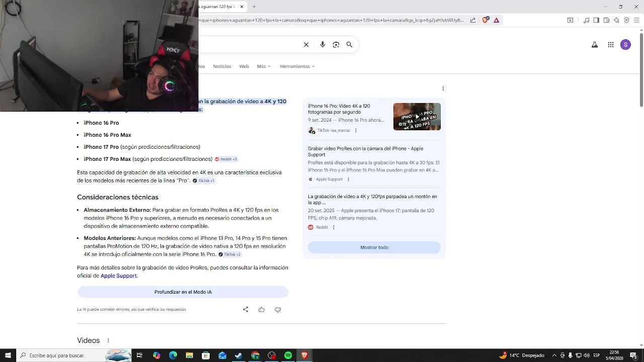
Task: Open Brave Rewards triangle icon
Action: (497, 20)
